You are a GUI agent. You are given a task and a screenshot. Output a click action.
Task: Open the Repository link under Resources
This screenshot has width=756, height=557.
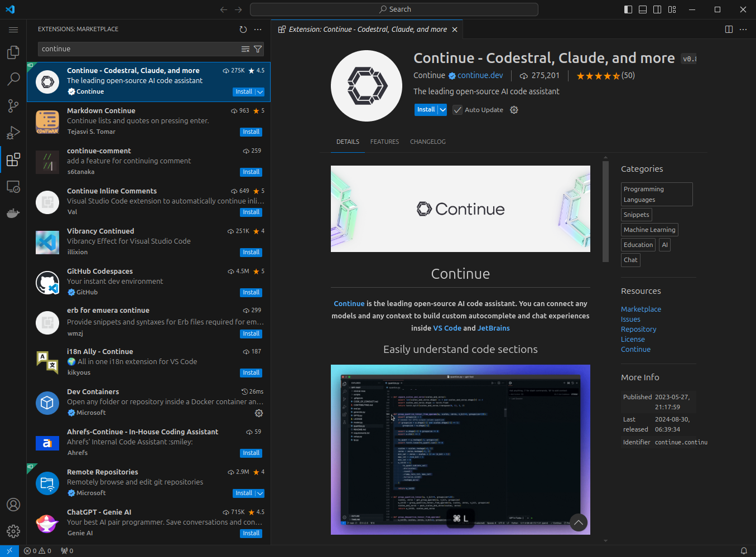pos(638,330)
